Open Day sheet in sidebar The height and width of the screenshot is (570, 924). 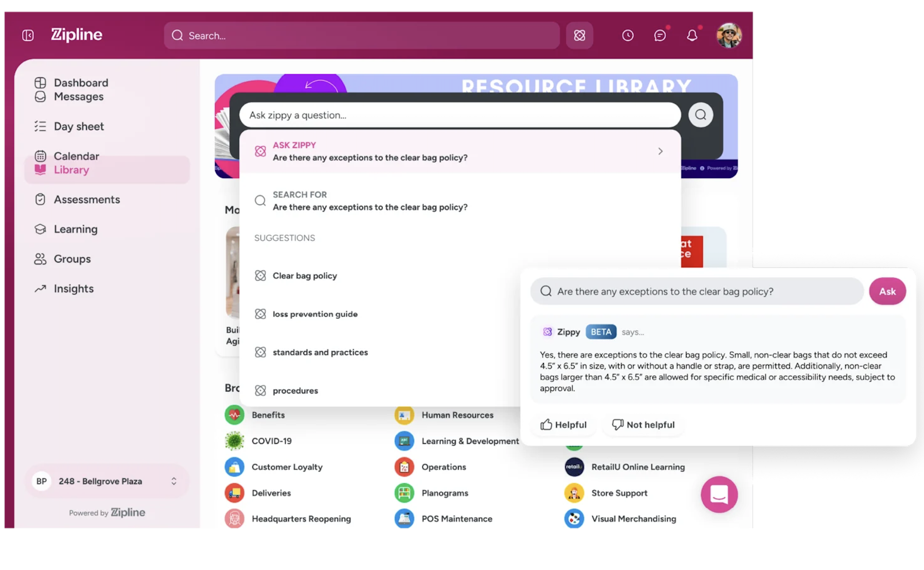(x=78, y=126)
